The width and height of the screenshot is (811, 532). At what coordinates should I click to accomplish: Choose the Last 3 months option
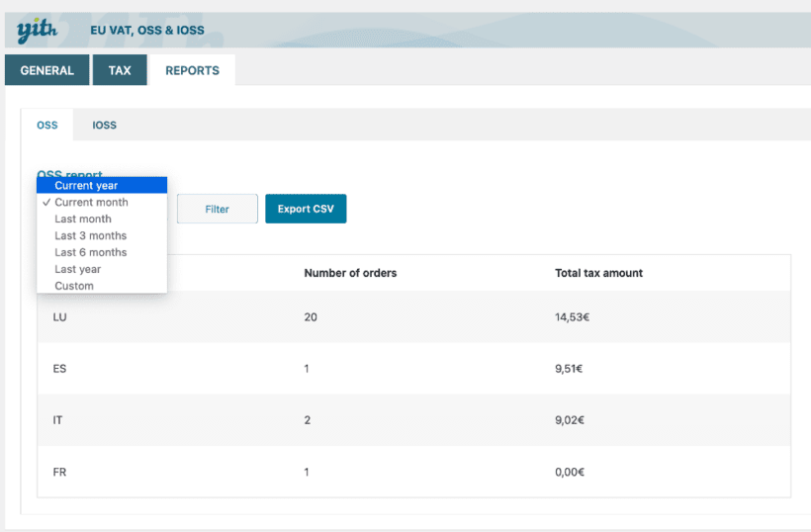click(x=102, y=235)
